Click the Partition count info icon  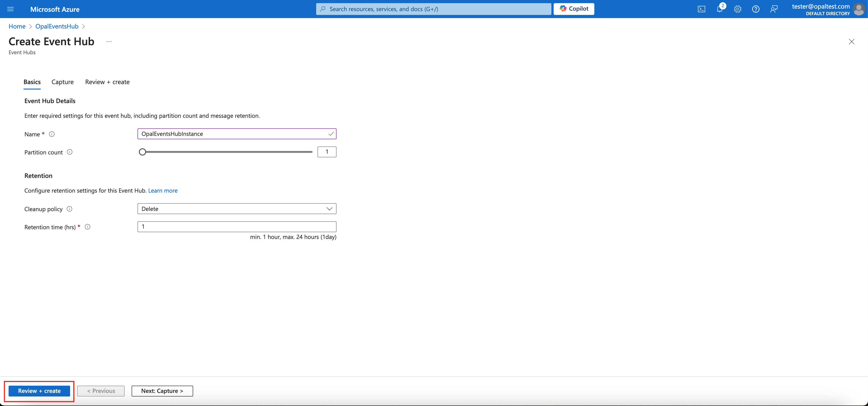(x=70, y=152)
